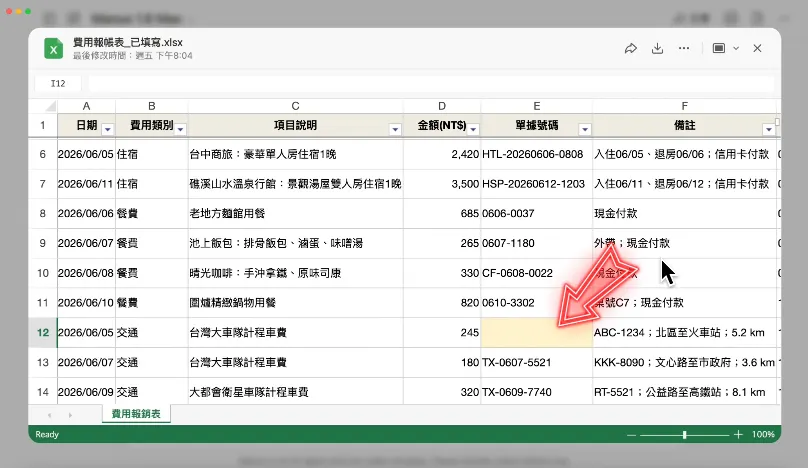Click cell TX-0609-7740
Image resolution: width=808 pixels, height=468 pixels.
[536, 392]
